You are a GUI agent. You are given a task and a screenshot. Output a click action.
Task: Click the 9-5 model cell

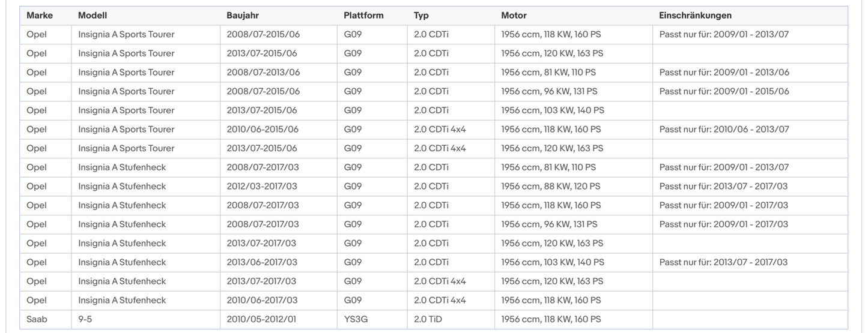pyautogui.click(x=85, y=319)
